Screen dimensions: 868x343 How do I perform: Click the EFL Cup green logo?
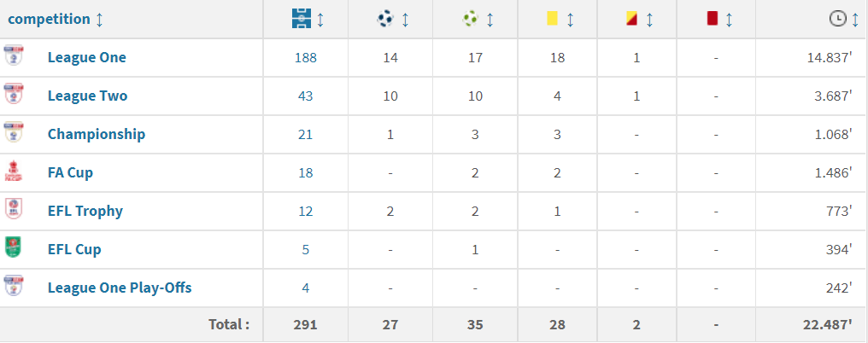click(x=14, y=248)
